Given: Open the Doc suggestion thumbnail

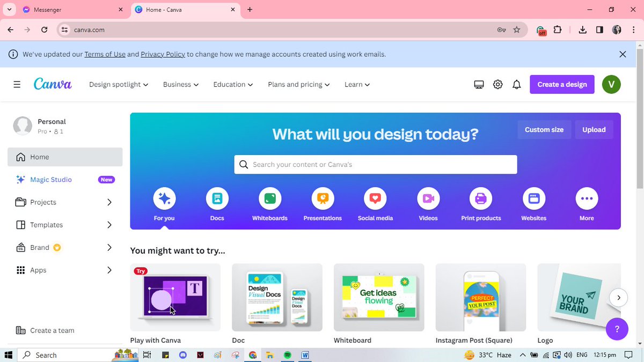Looking at the screenshot, I should (277, 297).
